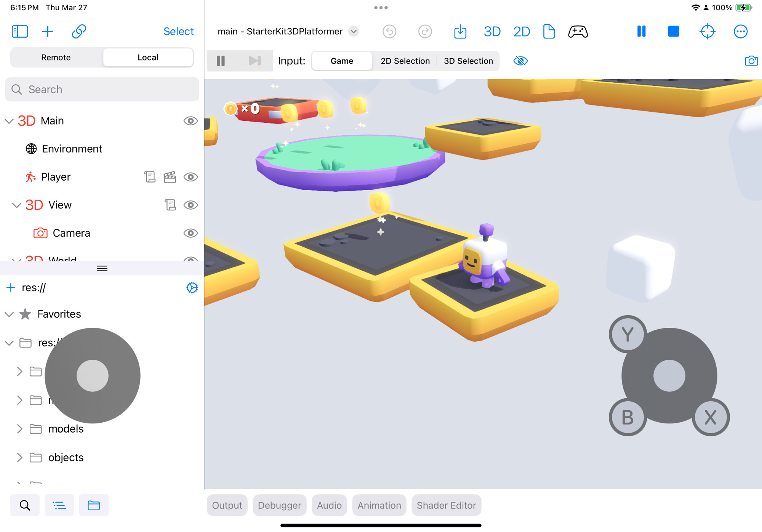This screenshot has height=532, width=762.
Task: Select the 3D Selection input mode
Action: [468, 61]
